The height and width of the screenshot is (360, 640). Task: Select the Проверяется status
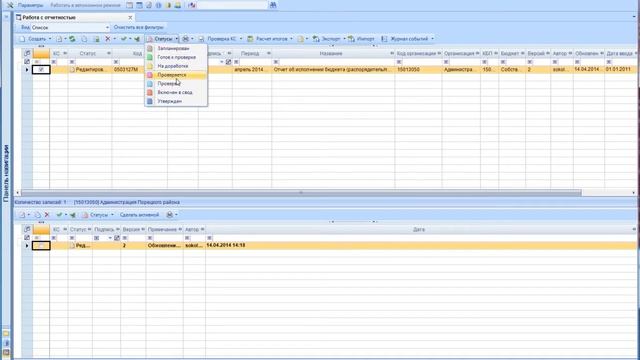click(x=176, y=75)
